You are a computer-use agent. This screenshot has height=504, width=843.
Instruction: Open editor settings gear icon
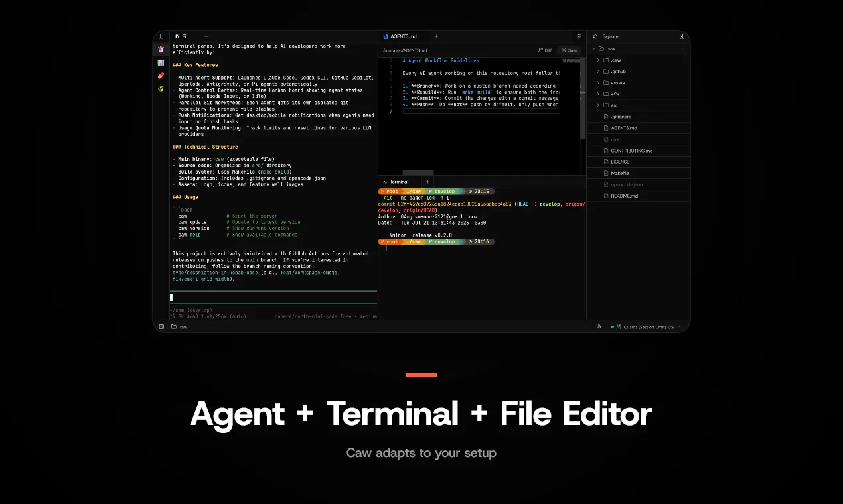tap(579, 36)
